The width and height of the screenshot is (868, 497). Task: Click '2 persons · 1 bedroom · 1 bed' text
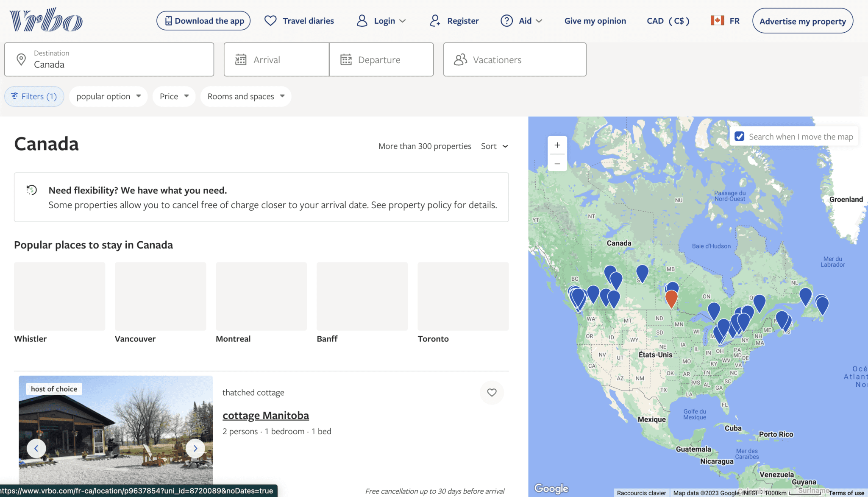[277, 431]
